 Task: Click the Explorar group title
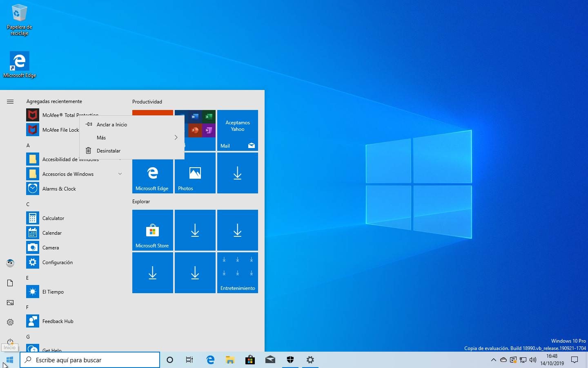tap(141, 201)
